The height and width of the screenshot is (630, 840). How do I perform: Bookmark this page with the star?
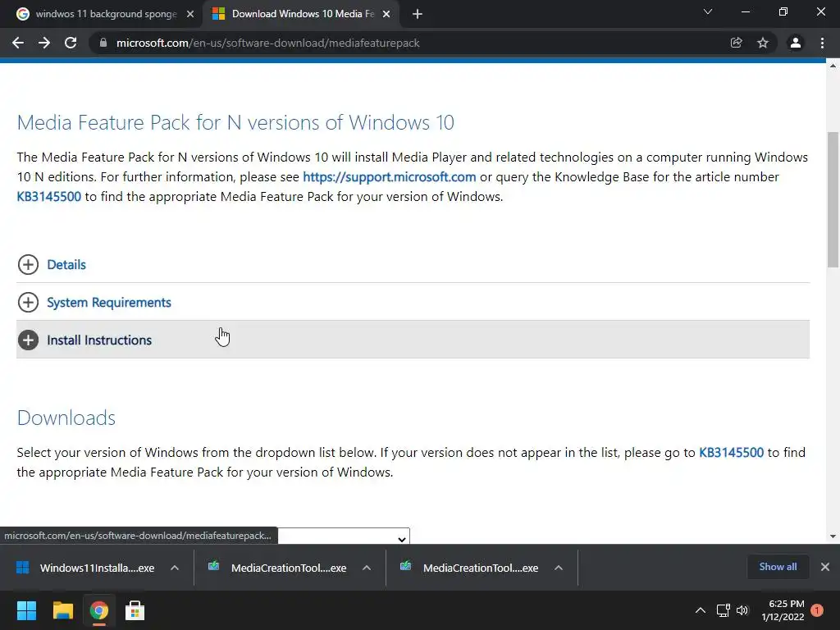pos(763,43)
